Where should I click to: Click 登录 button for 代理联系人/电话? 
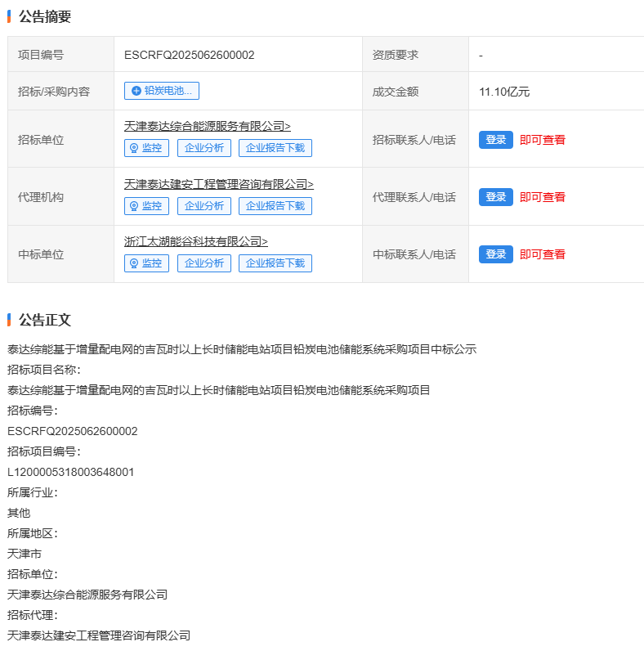pyautogui.click(x=496, y=197)
